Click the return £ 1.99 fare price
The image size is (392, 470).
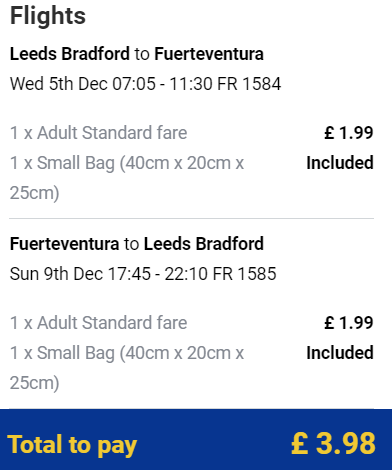349,323
